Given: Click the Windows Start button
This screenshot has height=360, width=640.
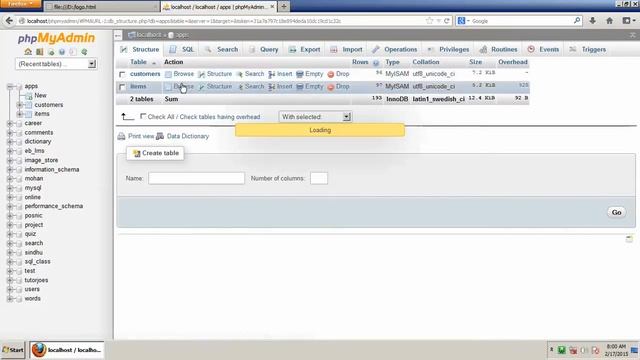Looking at the screenshot, I should 13,350.
